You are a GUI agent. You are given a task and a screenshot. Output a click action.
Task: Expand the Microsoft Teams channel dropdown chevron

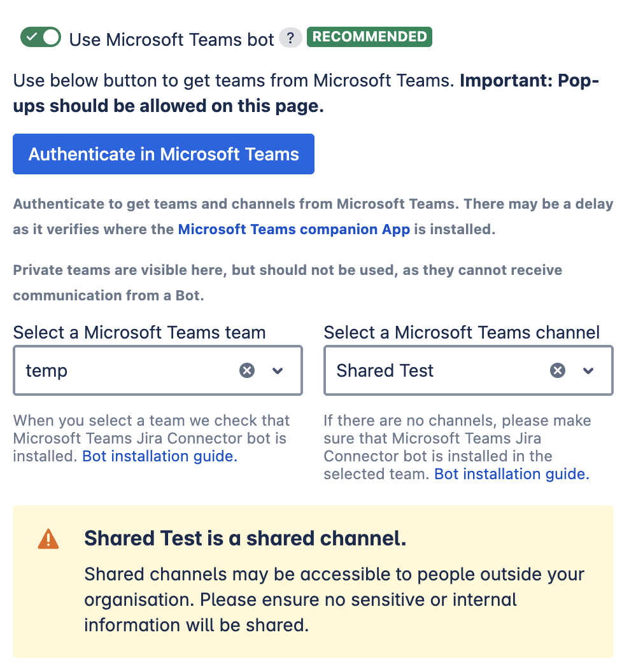pos(588,370)
